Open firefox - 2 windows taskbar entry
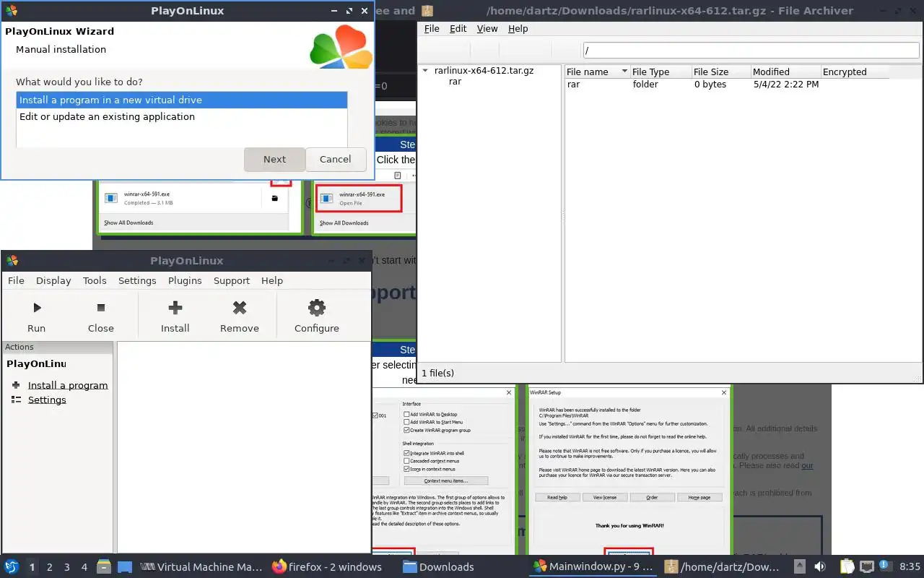 [327, 567]
